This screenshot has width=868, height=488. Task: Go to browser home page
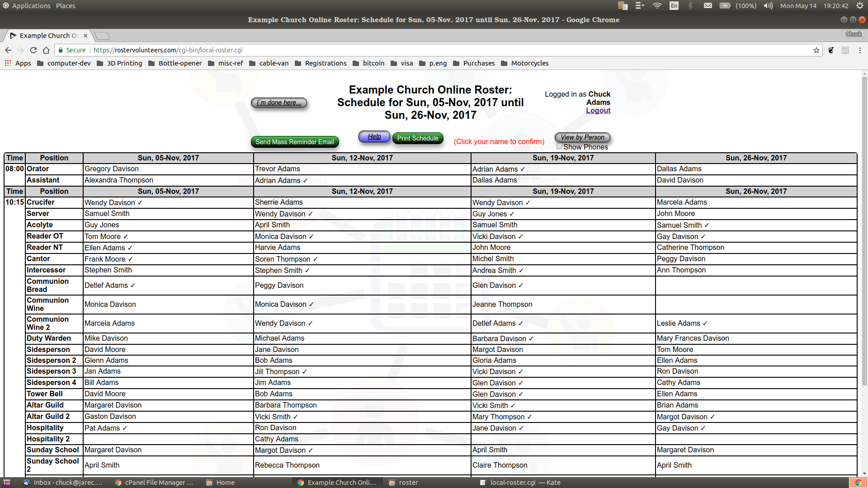(46, 50)
